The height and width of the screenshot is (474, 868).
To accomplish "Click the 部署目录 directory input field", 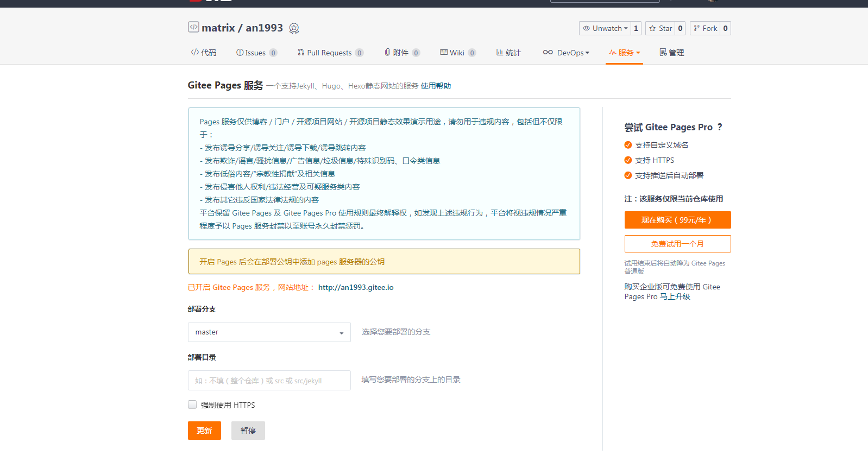I will 269,381.
